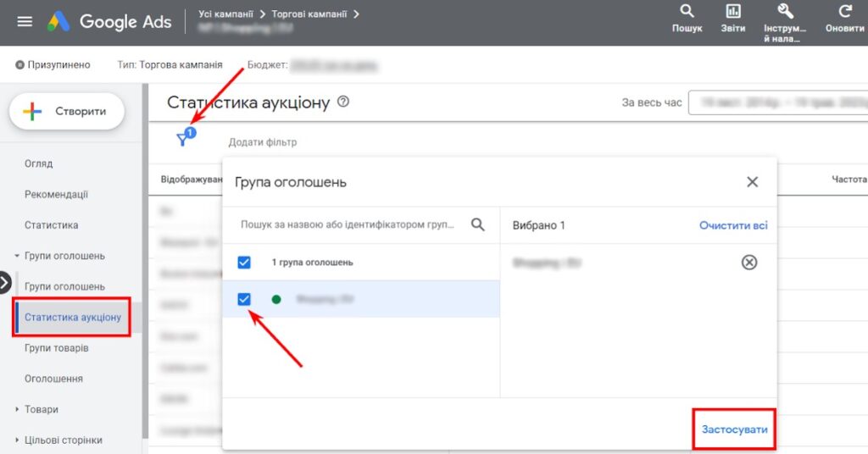Focus the group name search field
868x454 pixels.
(x=348, y=224)
